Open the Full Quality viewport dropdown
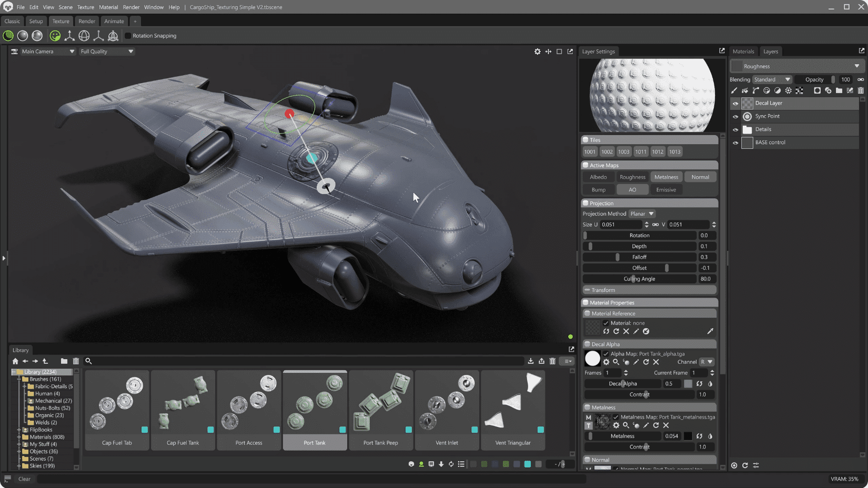868x488 pixels. (106, 51)
